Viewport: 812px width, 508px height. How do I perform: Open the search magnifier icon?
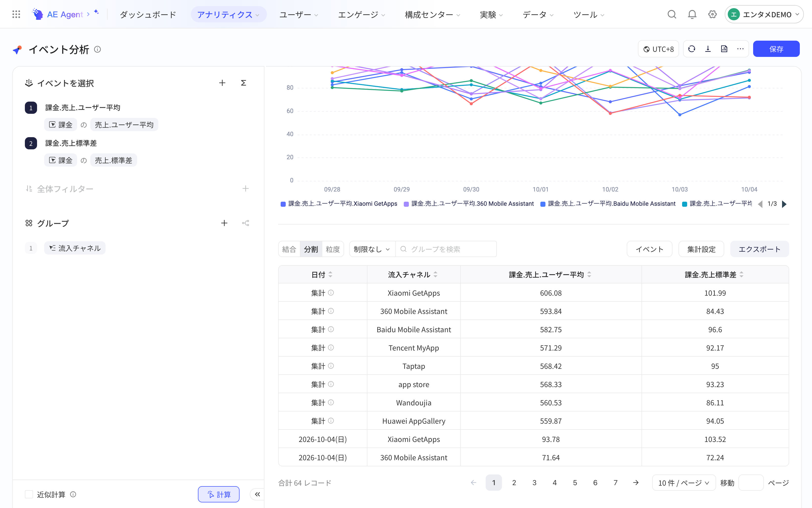point(672,14)
